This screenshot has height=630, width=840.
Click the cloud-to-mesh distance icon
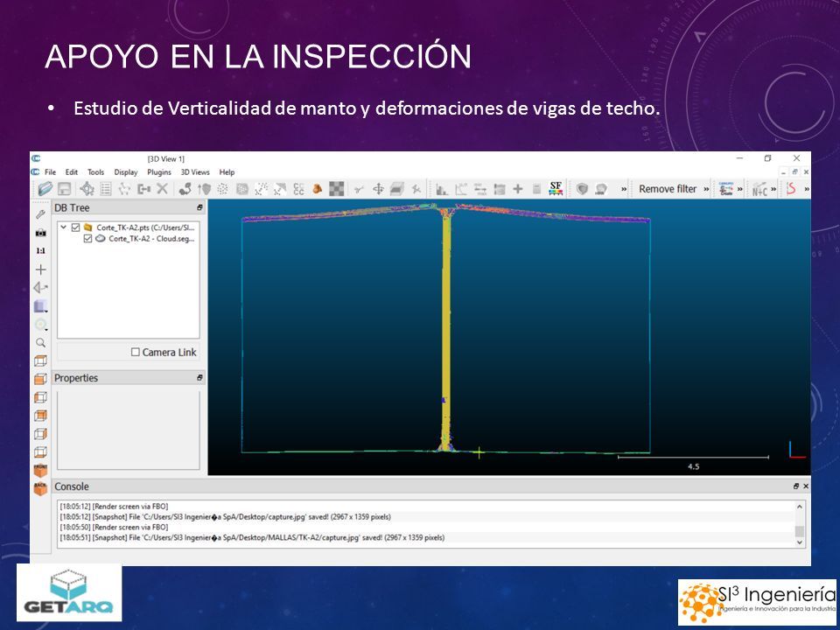tap(280, 189)
